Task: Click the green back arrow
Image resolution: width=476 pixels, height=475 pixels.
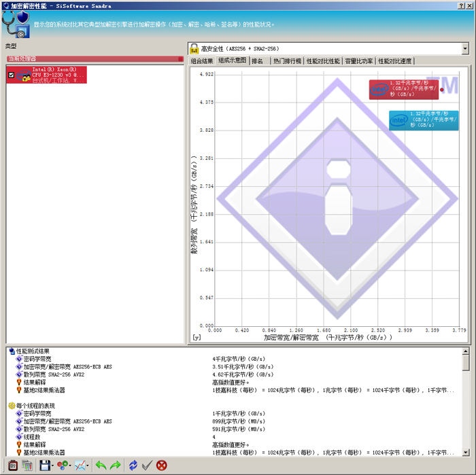Action: [101, 465]
